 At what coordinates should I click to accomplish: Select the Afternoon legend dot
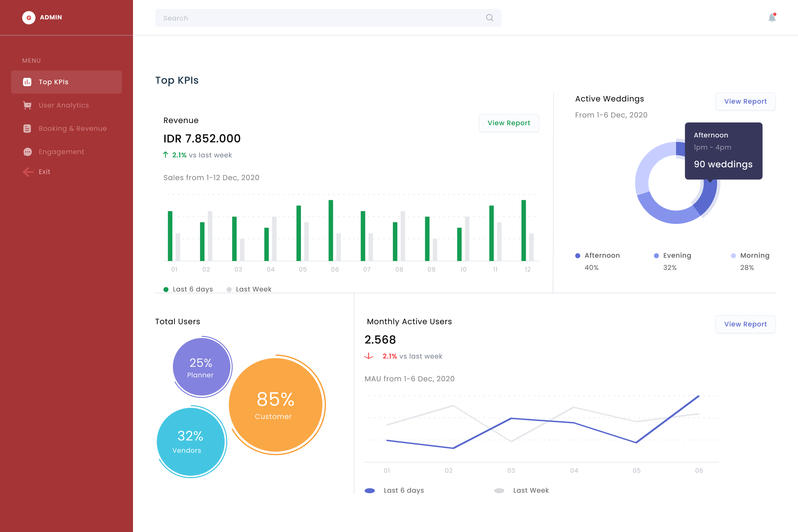pos(578,256)
